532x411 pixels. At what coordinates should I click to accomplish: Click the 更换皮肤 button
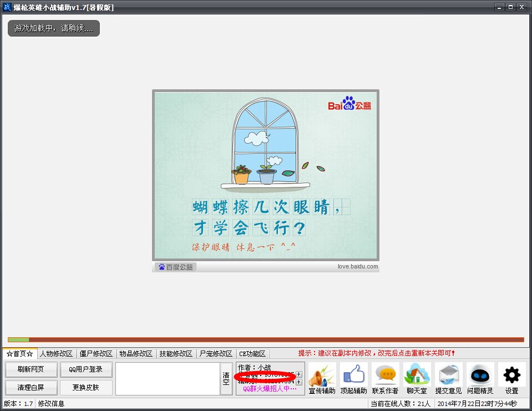pyautogui.click(x=86, y=387)
